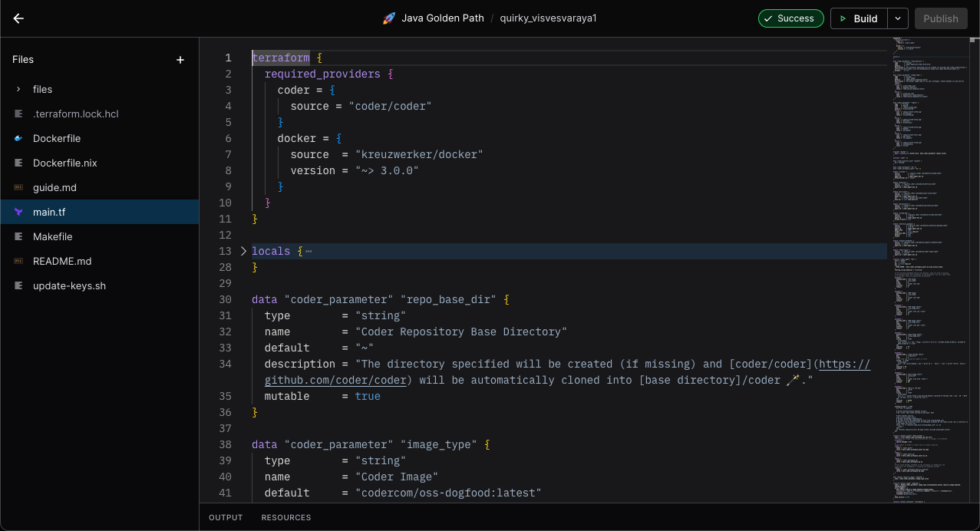The width and height of the screenshot is (980, 531).
Task: Click the markdown icon beside README.md
Action: point(18,261)
